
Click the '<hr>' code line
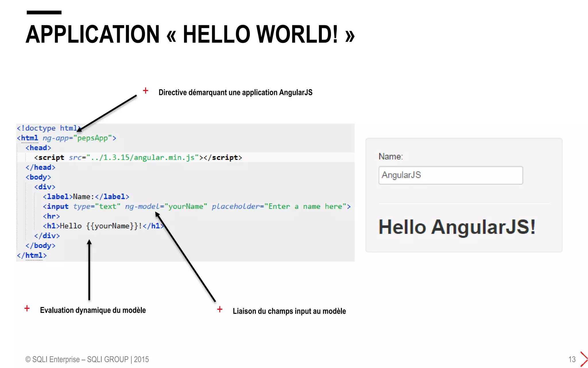click(x=51, y=216)
